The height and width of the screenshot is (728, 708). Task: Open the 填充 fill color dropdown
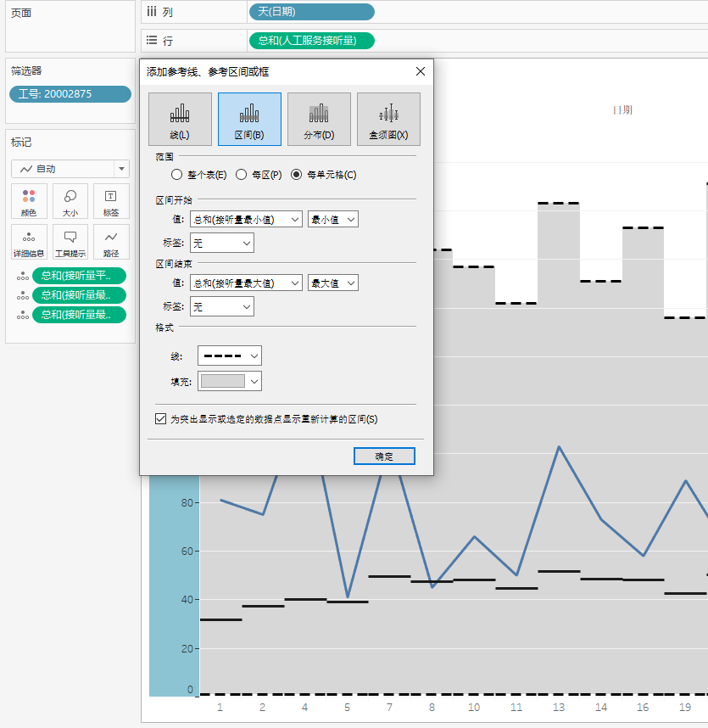230,381
